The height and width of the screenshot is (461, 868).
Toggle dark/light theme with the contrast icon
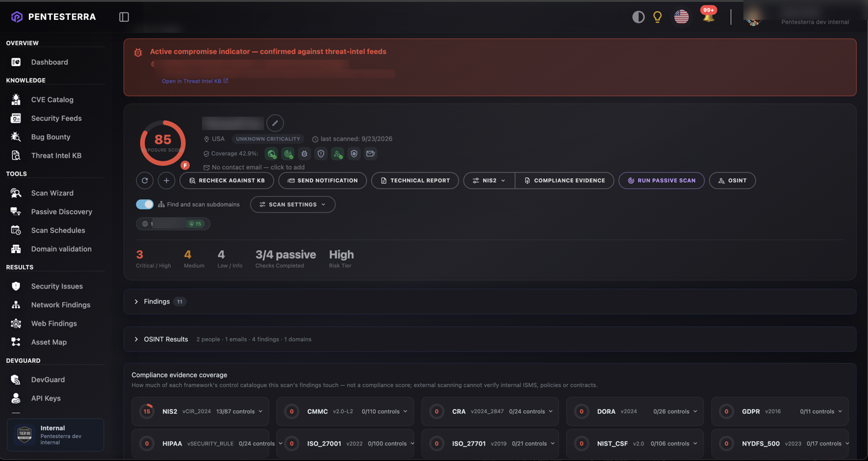tap(638, 17)
